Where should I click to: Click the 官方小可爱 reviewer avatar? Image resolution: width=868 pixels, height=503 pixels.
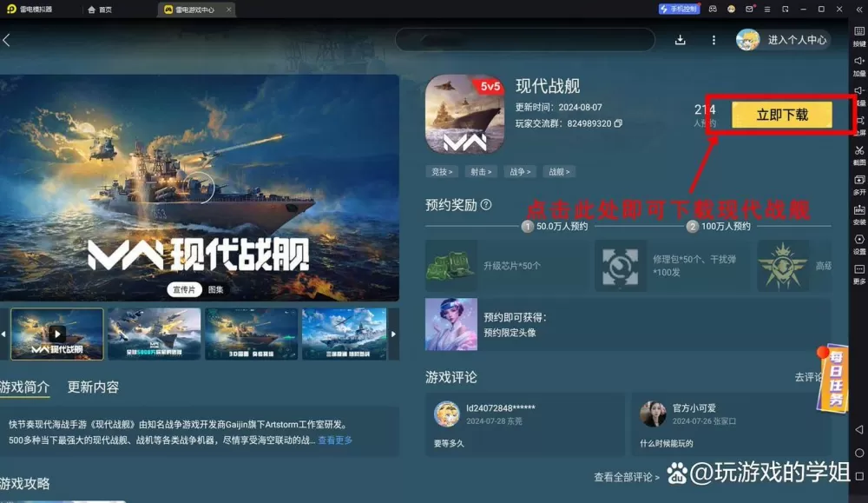[654, 414]
